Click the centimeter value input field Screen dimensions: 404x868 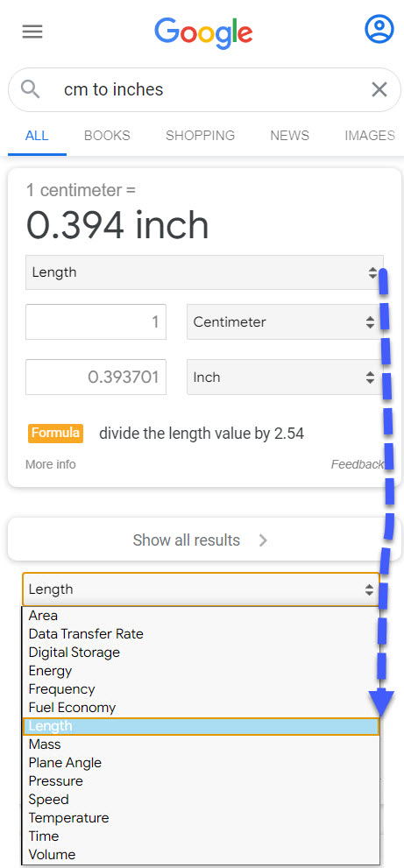tap(96, 321)
